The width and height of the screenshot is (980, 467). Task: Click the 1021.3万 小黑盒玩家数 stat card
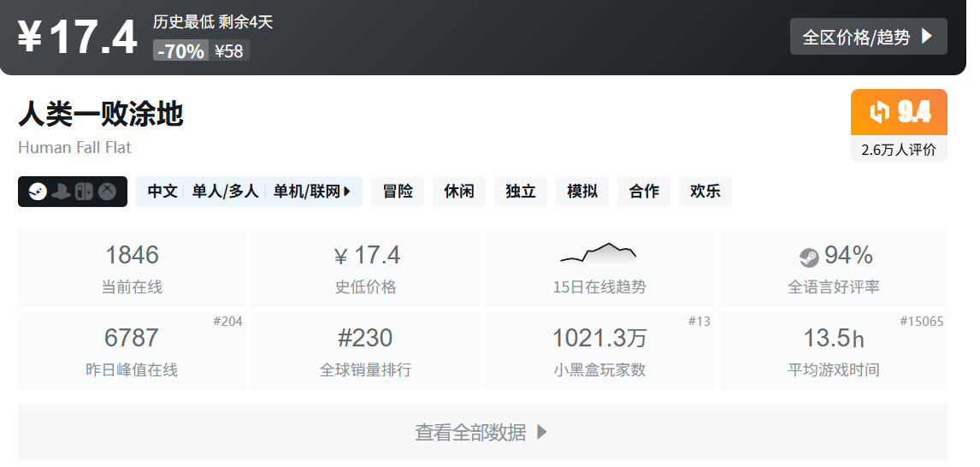(x=599, y=350)
